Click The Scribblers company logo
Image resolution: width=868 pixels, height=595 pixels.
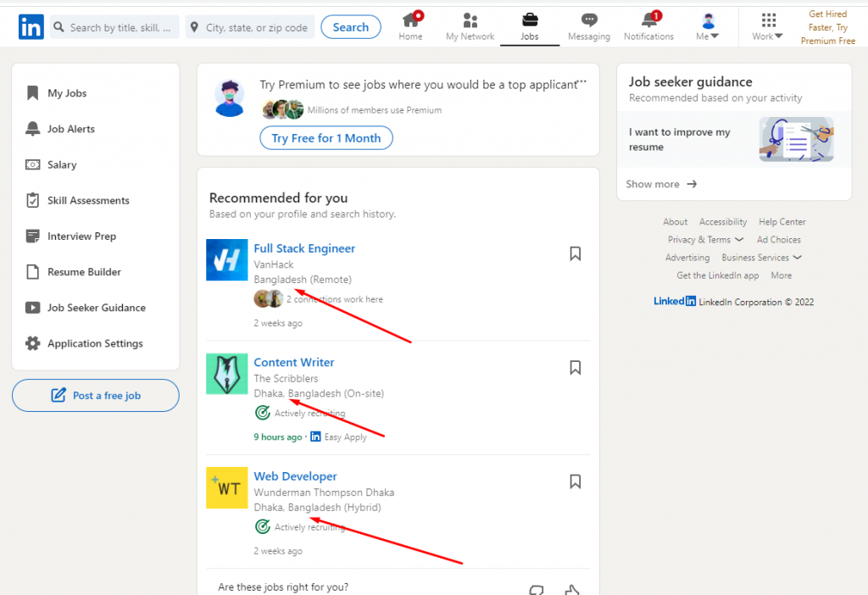pos(227,374)
